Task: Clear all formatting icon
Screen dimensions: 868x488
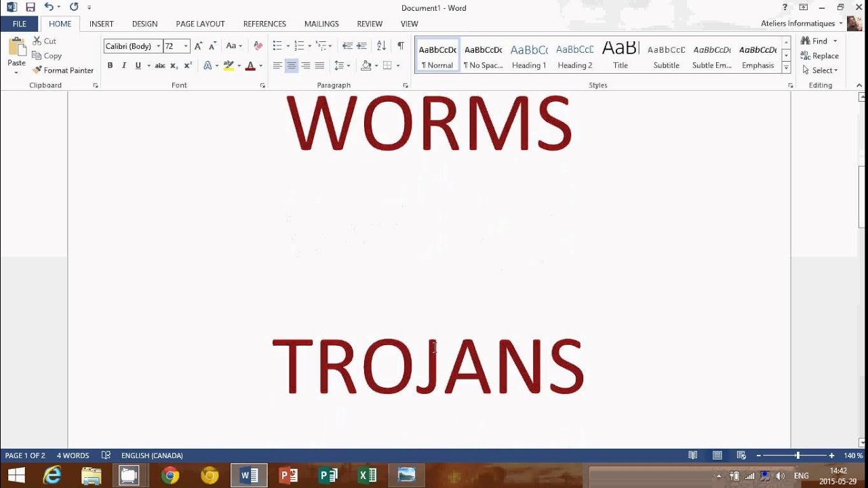Action: (x=258, y=46)
